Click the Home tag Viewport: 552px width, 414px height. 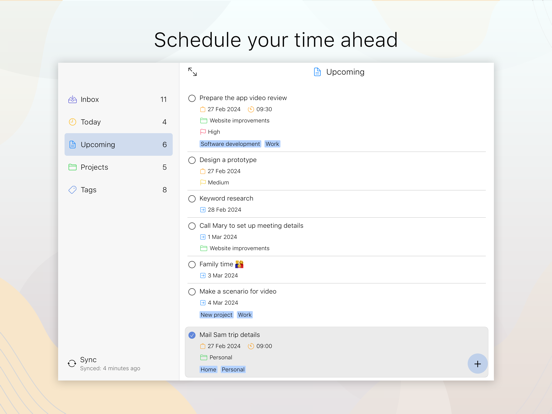(x=208, y=369)
